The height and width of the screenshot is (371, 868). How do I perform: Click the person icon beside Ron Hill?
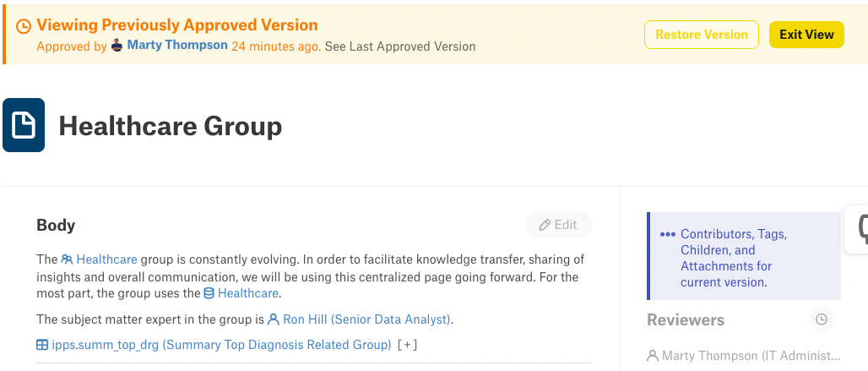point(274,319)
